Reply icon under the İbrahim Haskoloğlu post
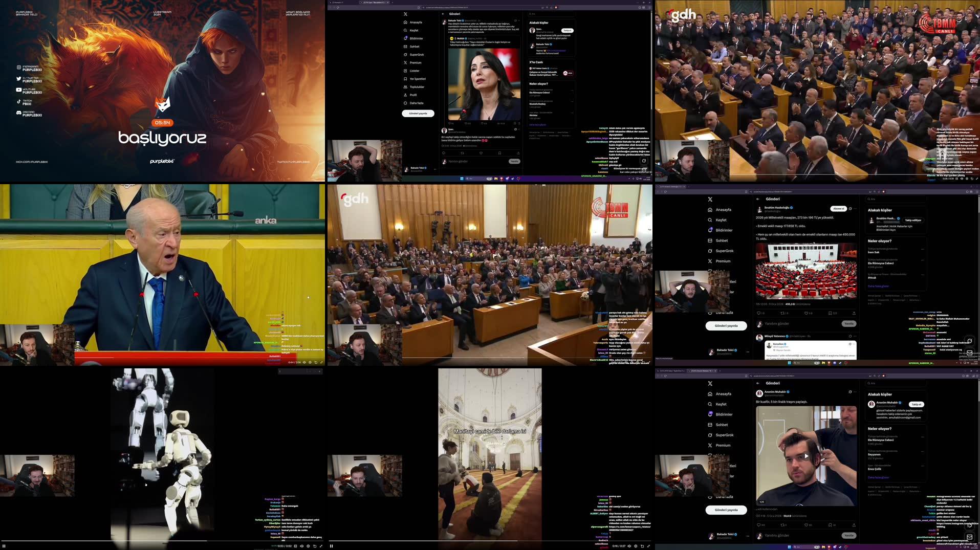This screenshot has height=550, width=980. [758, 313]
